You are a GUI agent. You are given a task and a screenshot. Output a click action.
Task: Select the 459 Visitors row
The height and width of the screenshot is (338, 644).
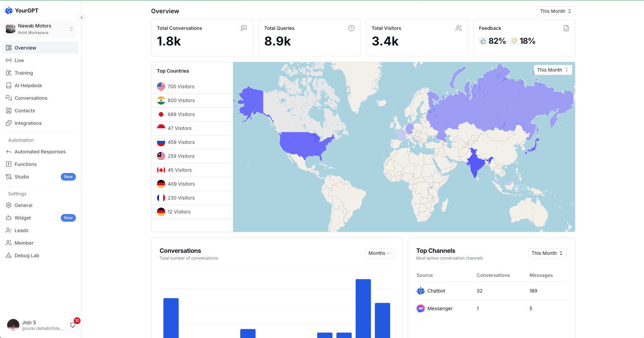[x=192, y=142]
